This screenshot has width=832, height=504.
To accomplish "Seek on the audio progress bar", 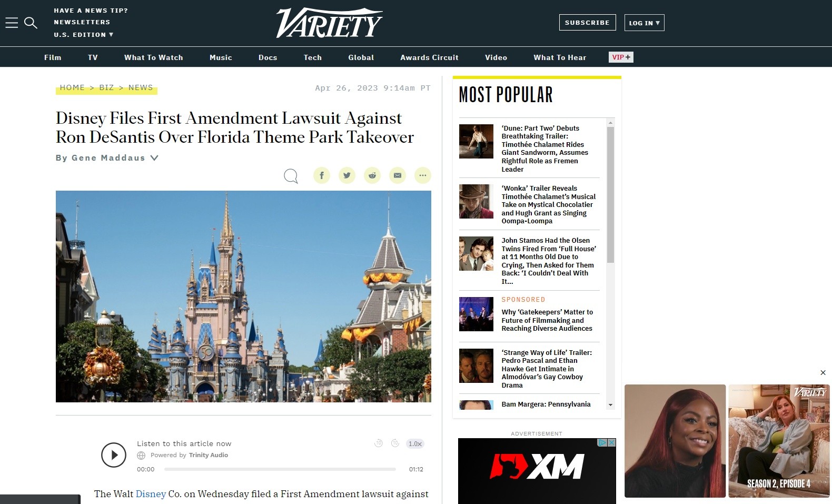I will point(280,469).
